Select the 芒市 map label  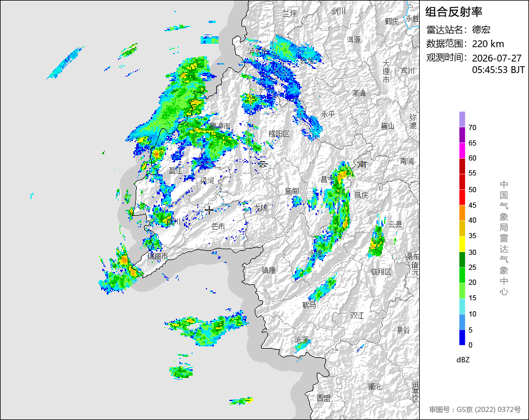(218, 226)
